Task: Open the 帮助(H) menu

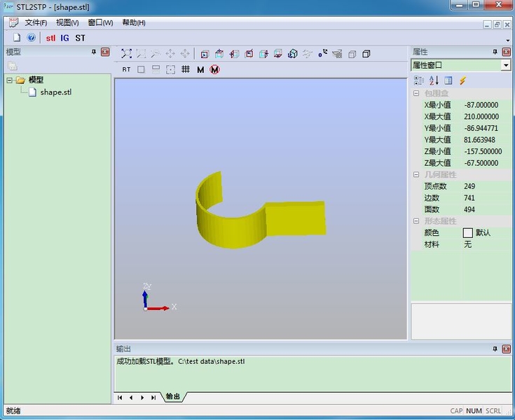Action: pyautogui.click(x=134, y=22)
